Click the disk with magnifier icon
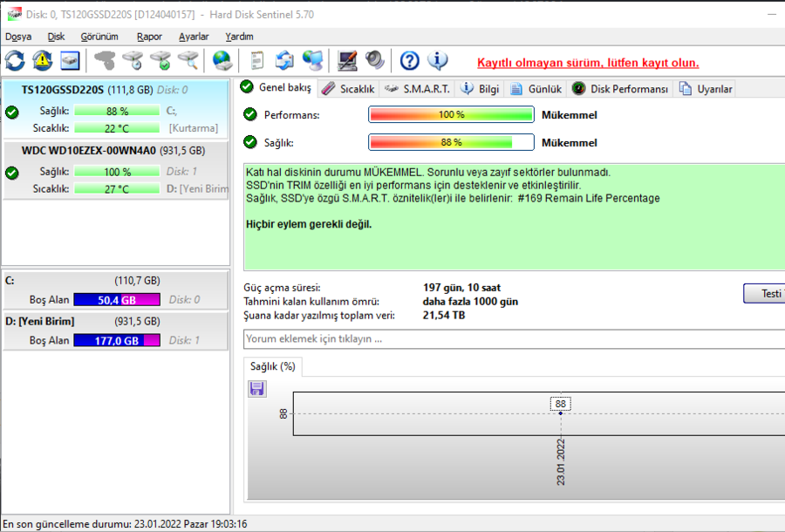This screenshot has width=785, height=532. (x=188, y=60)
